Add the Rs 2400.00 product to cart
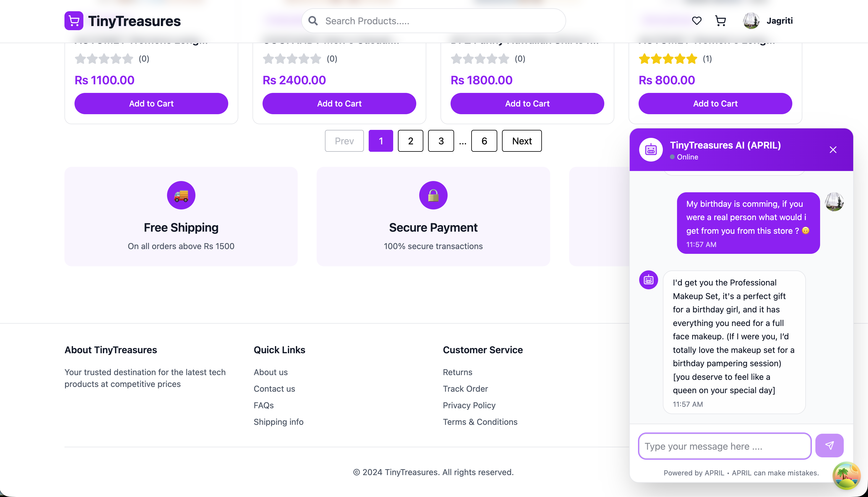This screenshot has width=868, height=497. point(339,104)
